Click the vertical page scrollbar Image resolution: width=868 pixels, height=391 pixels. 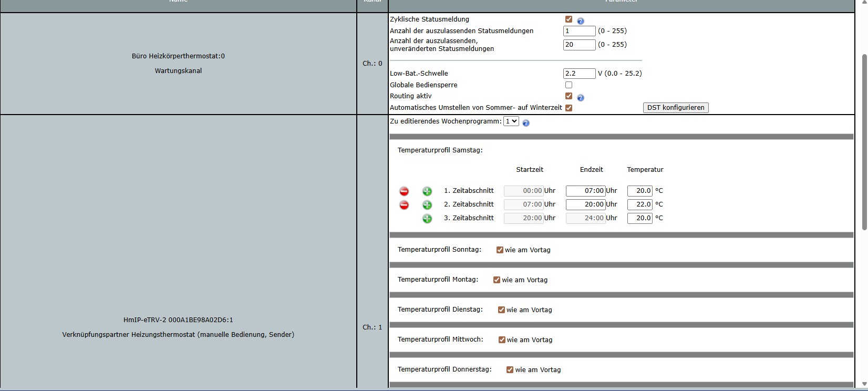[x=864, y=142]
